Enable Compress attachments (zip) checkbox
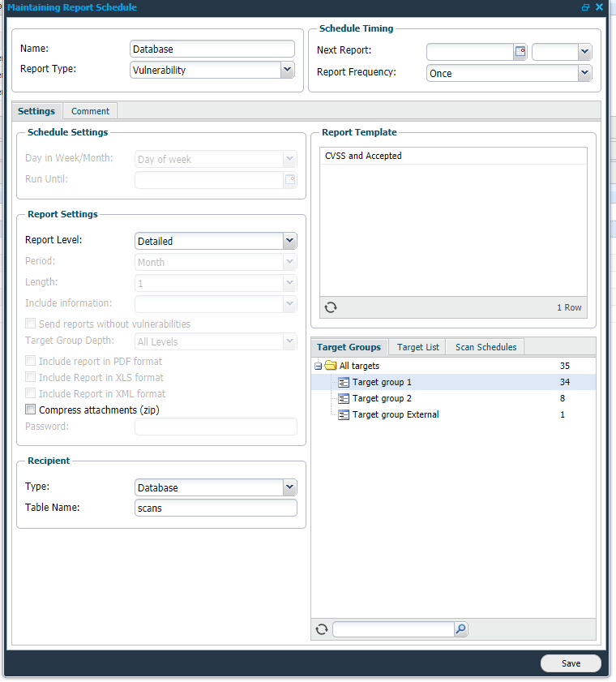The height and width of the screenshot is (682, 616). 31,410
